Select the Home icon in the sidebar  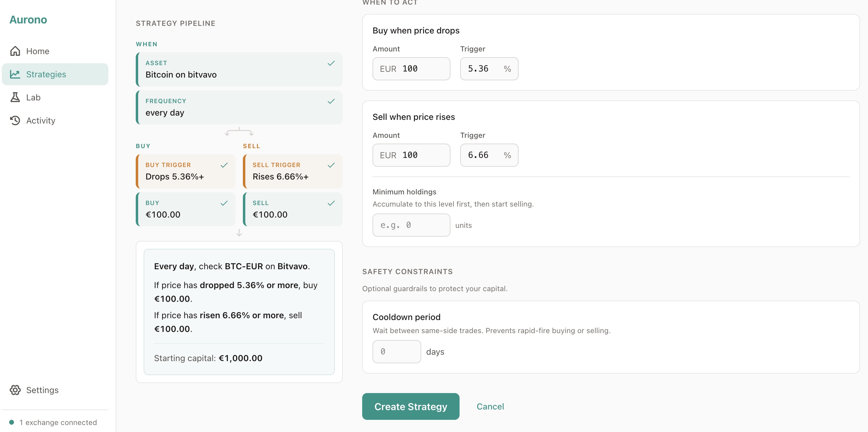pyautogui.click(x=15, y=51)
